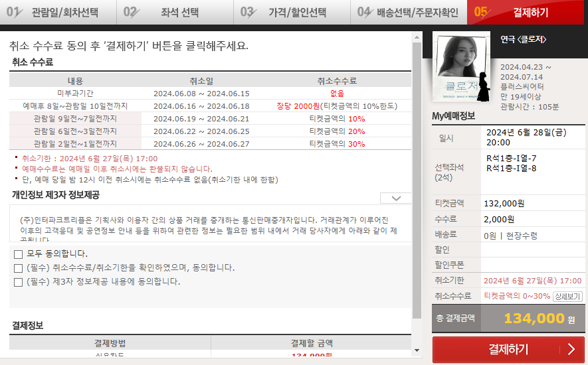Click the 결제방법 column header
This screenshot has height=365, width=588.
click(x=110, y=343)
